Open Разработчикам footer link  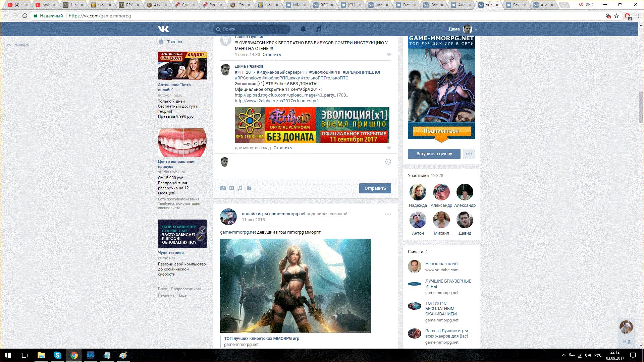[186, 289]
